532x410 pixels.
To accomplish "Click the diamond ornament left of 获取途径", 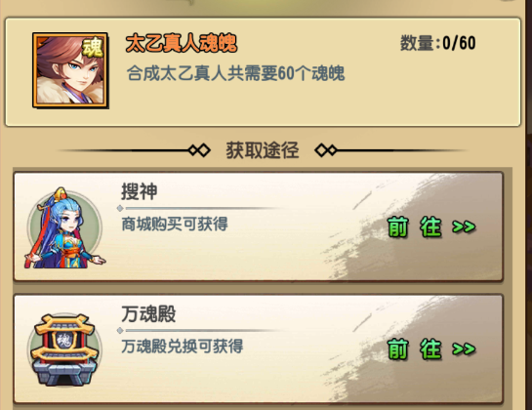I will tap(199, 150).
